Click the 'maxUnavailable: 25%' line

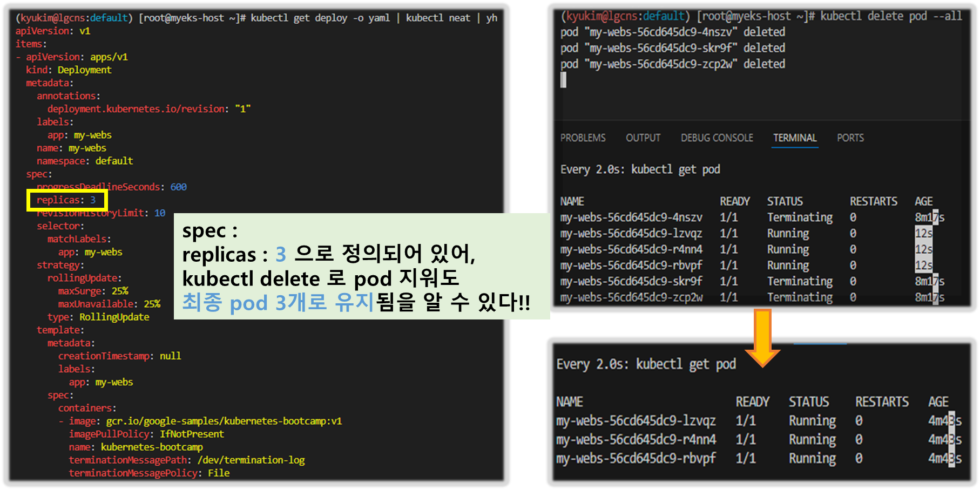click(109, 304)
